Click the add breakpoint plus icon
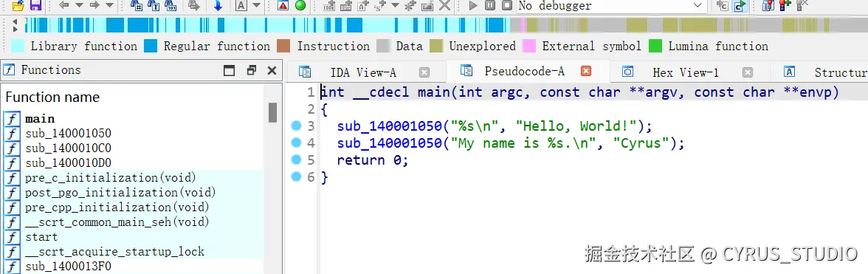 (785, 5)
